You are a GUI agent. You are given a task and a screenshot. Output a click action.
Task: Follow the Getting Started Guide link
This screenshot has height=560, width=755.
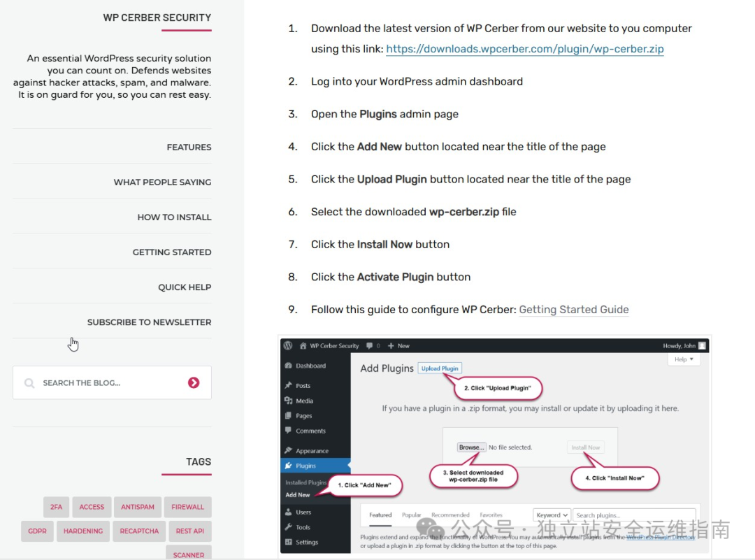[x=574, y=310]
